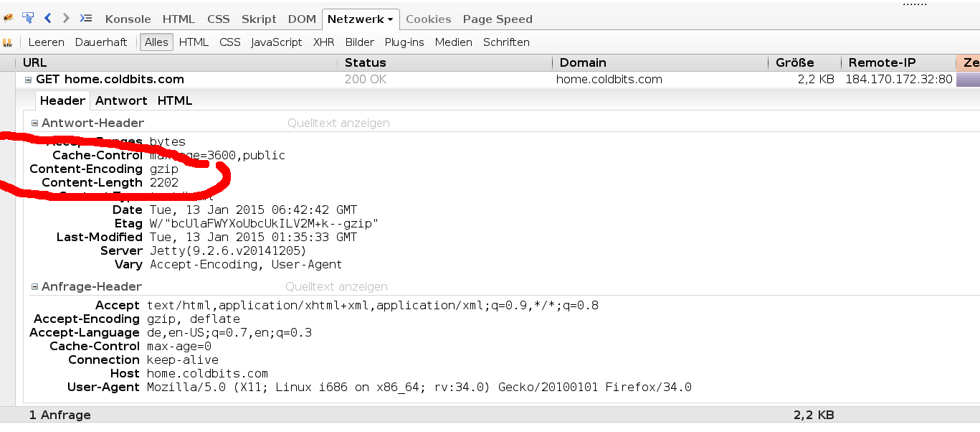The width and height of the screenshot is (980, 432).
Task: Click the timeline bar of the request
Action: [x=968, y=80]
